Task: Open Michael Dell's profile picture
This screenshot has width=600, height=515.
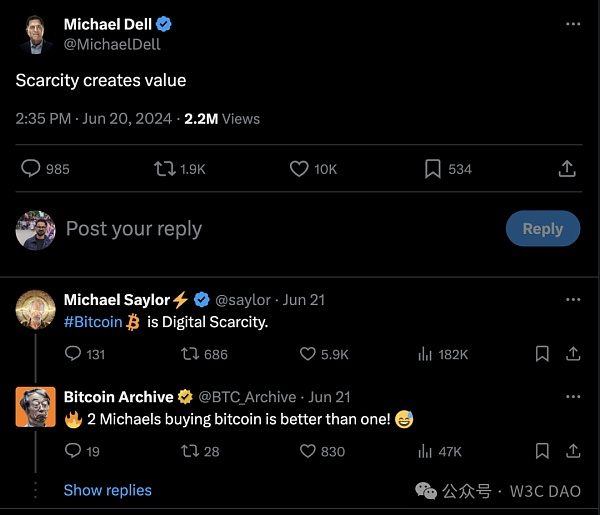Action: coord(35,34)
